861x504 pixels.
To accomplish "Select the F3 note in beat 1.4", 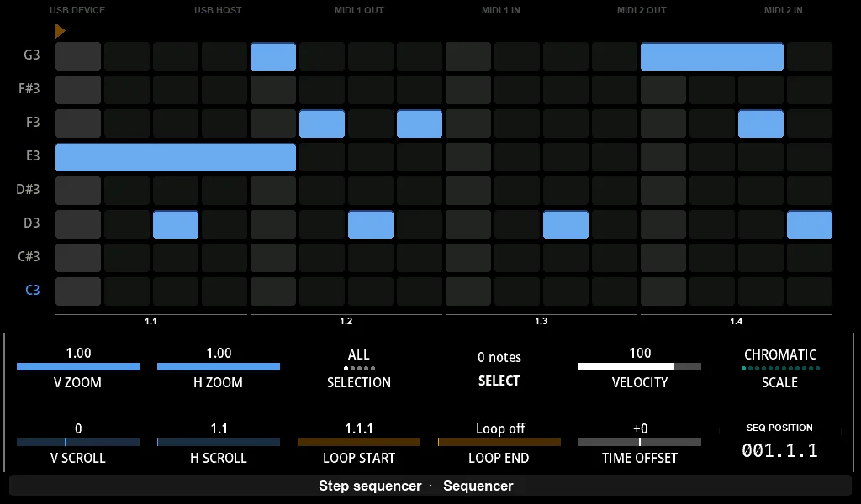I will click(760, 123).
